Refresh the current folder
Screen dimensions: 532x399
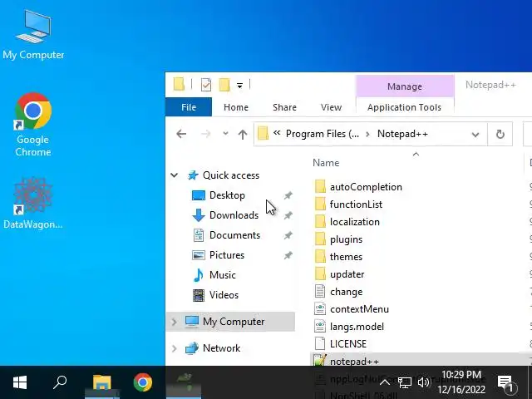pyautogui.click(x=500, y=135)
